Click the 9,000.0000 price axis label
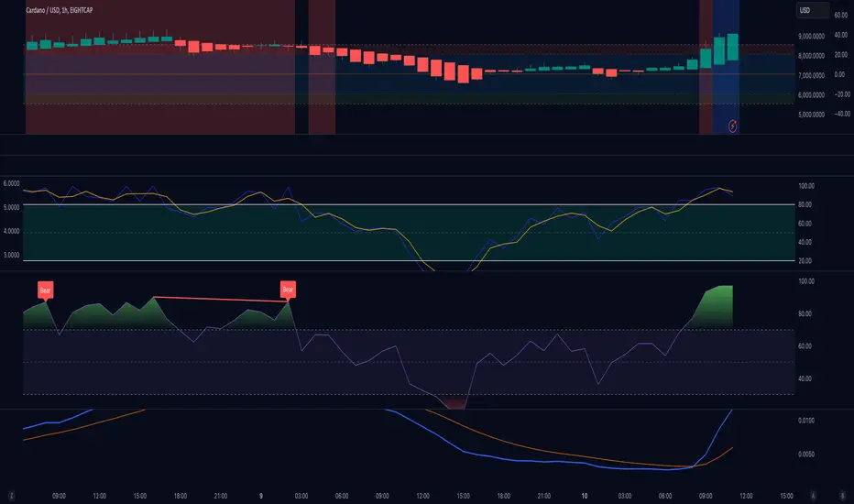The width and height of the screenshot is (854, 504). tap(812, 36)
